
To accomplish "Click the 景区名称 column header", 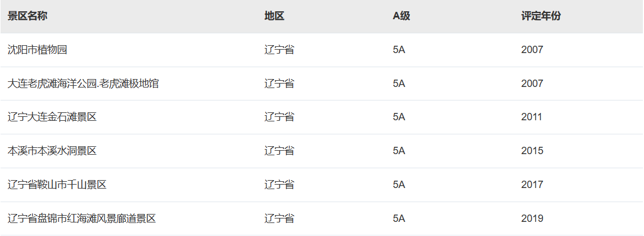I will pyautogui.click(x=28, y=16).
